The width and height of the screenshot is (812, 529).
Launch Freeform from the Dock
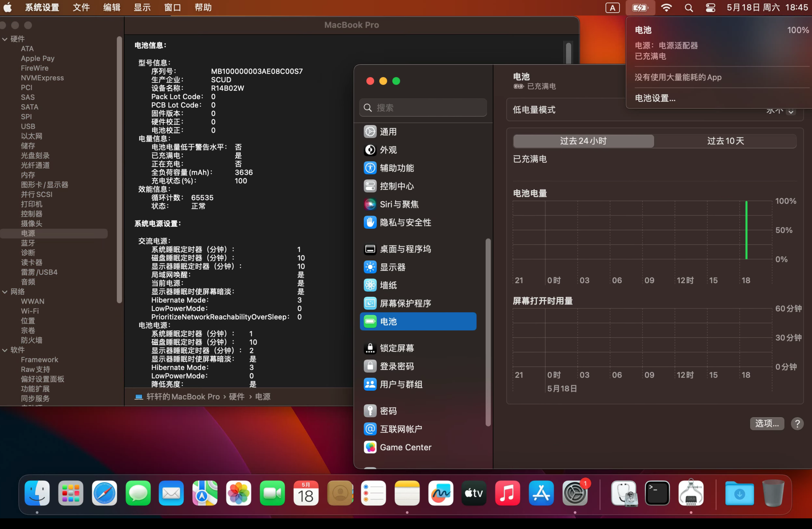pos(440,493)
